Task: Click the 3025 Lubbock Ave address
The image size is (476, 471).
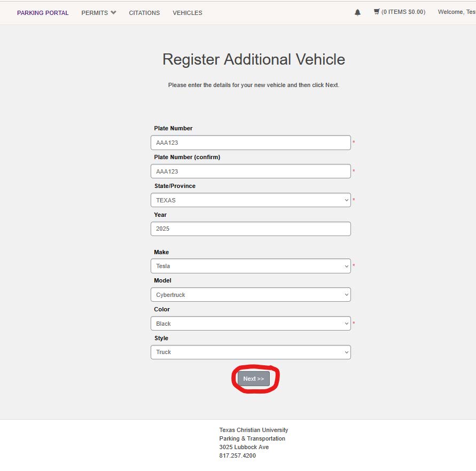Action: coord(244,447)
